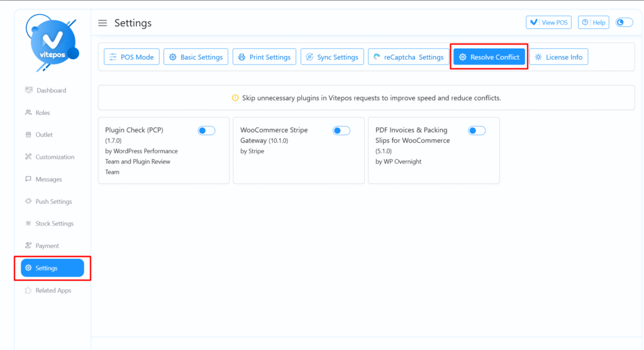The height and width of the screenshot is (350, 644).
Task: Click the Resolve Conflict gear icon
Action: point(462,57)
